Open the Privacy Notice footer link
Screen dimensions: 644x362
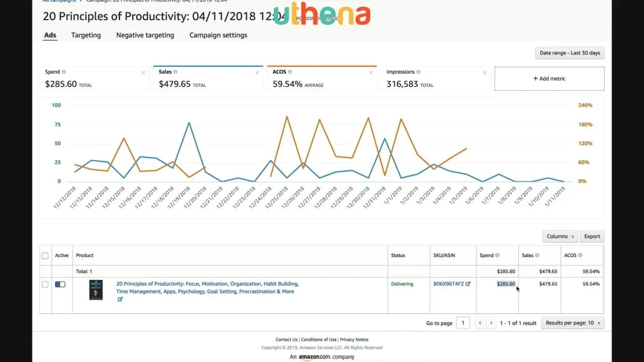coord(354,340)
